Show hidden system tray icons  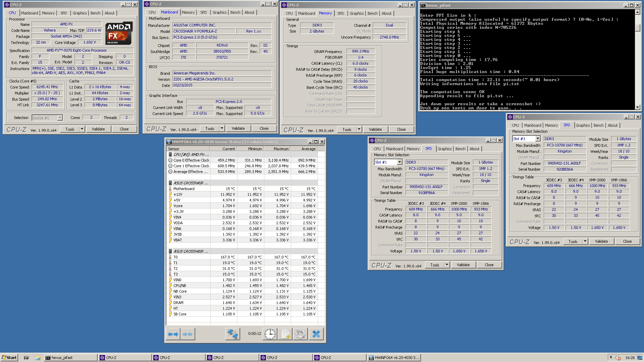tap(611, 357)
